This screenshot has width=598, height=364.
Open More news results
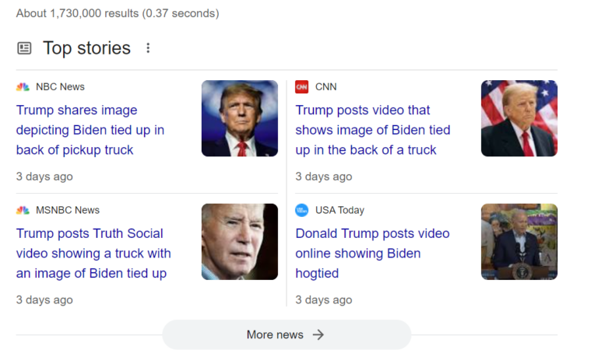(x=276, y=334)
